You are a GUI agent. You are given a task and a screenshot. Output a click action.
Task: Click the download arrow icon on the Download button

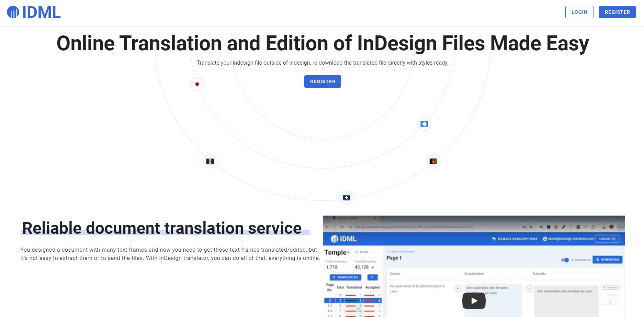pos(597,260)
